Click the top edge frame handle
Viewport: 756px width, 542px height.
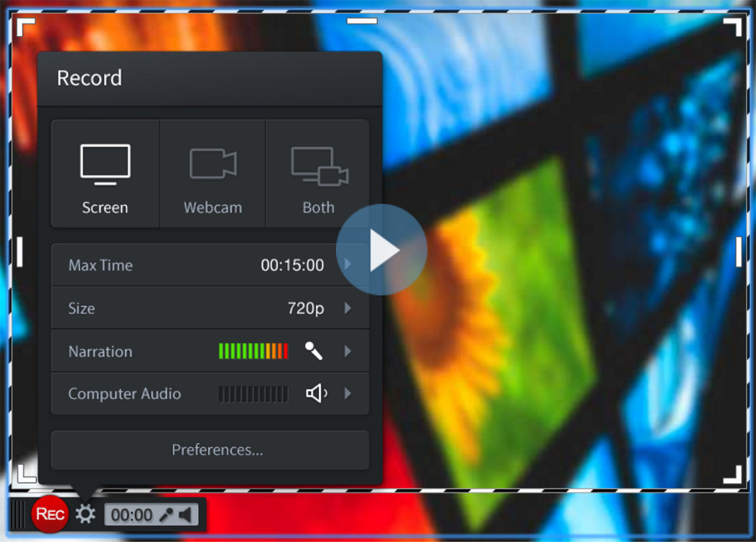[x=362, y=21]
